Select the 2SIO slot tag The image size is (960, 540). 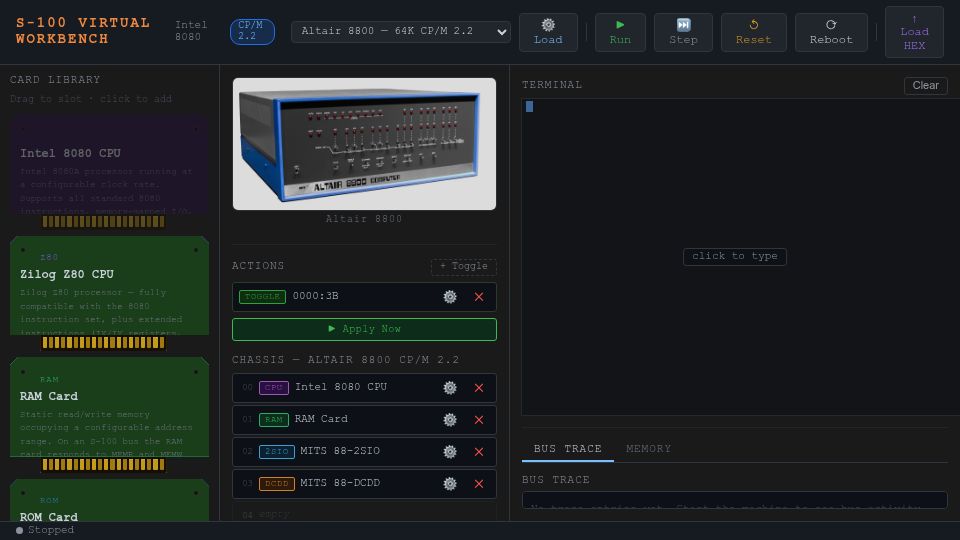(x=277, y=452)
